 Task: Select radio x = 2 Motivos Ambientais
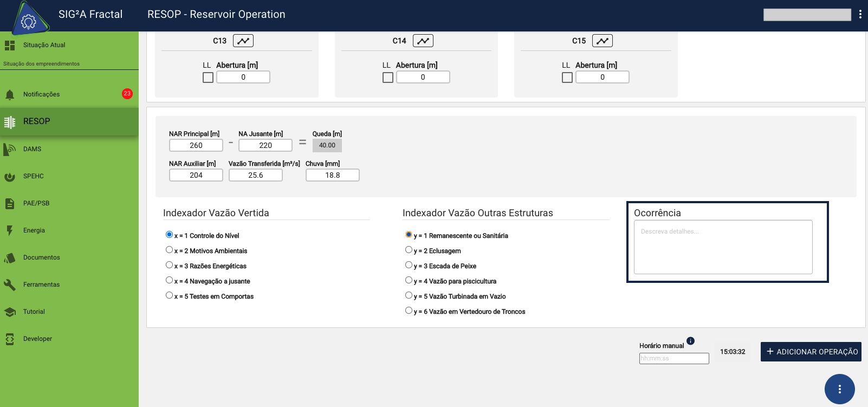169,250
